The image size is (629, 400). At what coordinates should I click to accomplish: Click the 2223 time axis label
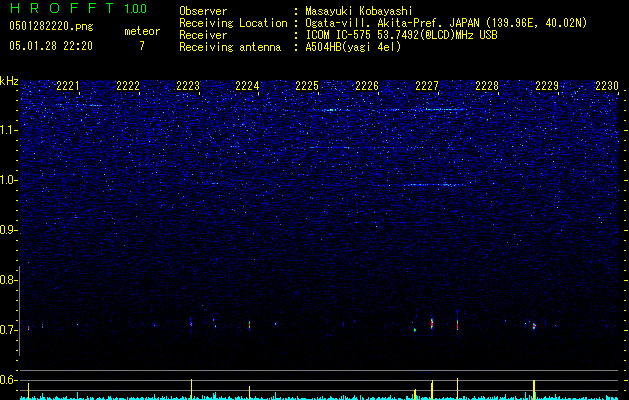[x=188, y=86]
